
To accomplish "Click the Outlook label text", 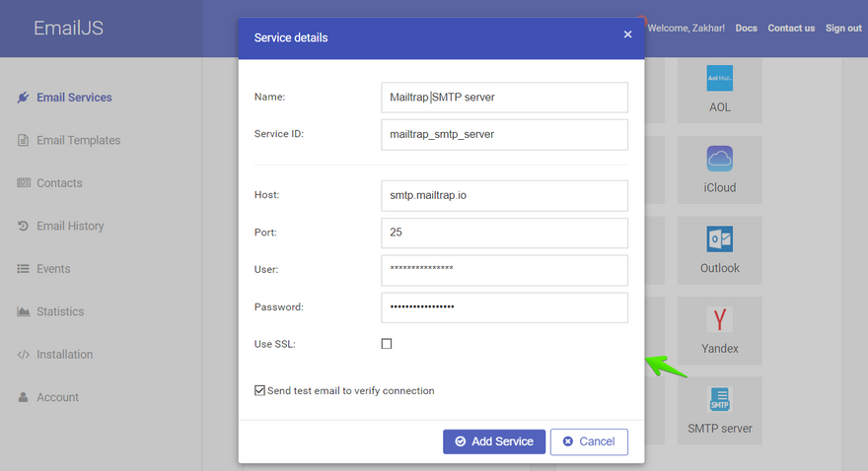I will [x=720, y=268].
